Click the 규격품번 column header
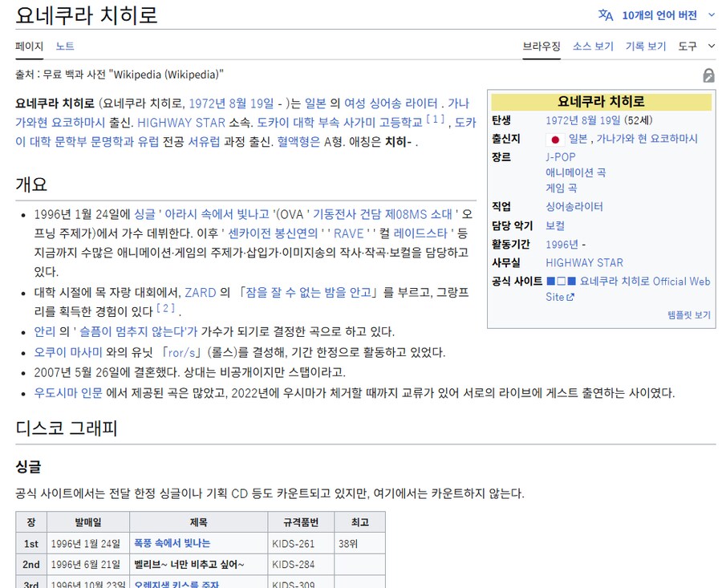Screen dimensions: 722x588 tap(301, 522)
